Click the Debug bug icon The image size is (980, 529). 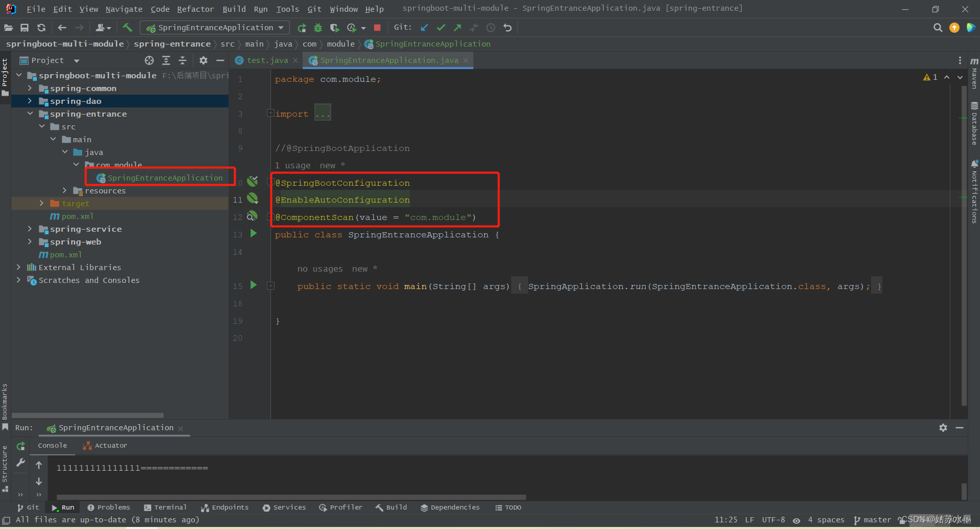[318, 28]
